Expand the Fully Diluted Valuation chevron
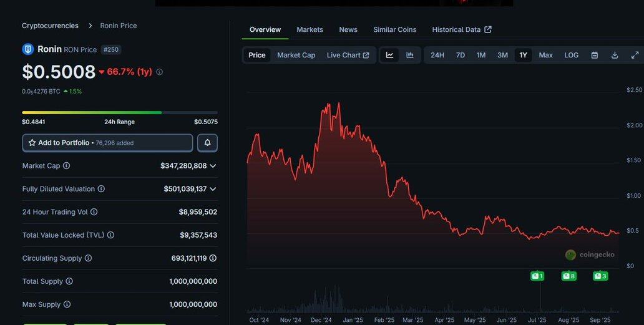Viewport: 644px width, 325px height. (x=213, y=189)
